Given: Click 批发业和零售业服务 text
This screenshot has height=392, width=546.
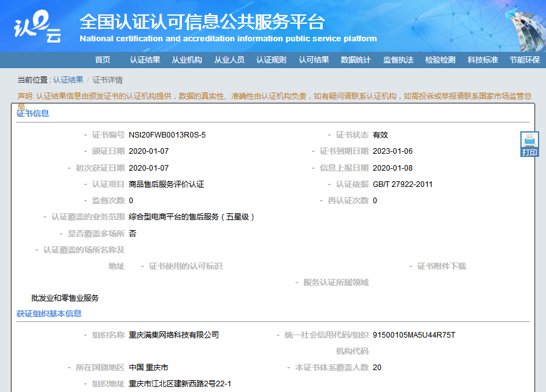Looking at the screenshot, I should click(x=65, y=298).
